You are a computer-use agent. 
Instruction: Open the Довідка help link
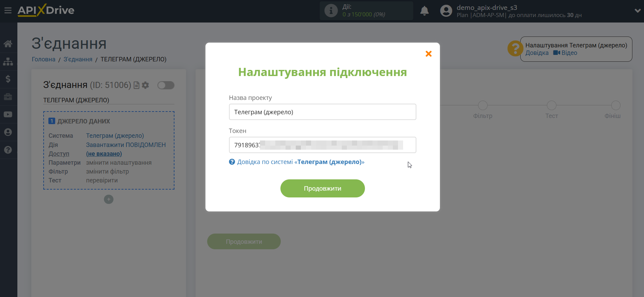[x=537, y=53]
